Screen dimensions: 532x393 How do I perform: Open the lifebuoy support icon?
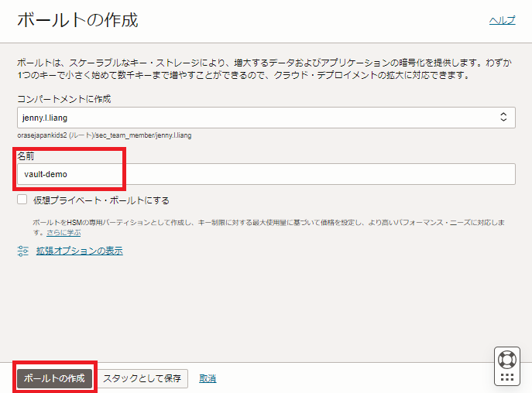[506, 359]
